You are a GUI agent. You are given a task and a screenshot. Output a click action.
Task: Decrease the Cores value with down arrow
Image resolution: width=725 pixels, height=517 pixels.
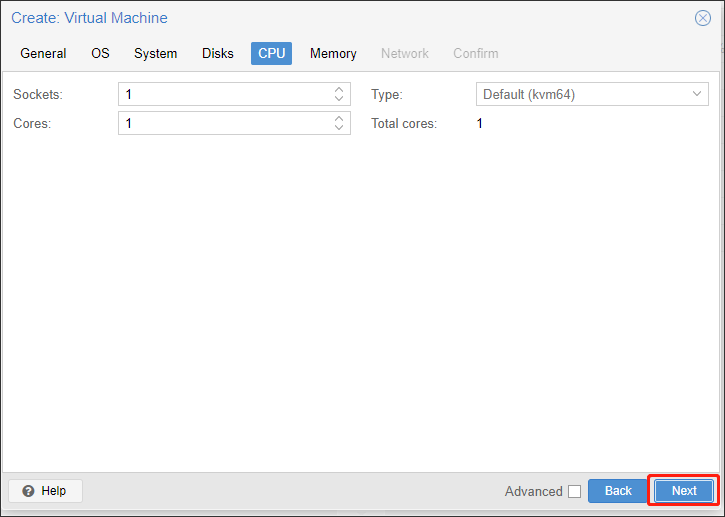click(x=339, y=128)
